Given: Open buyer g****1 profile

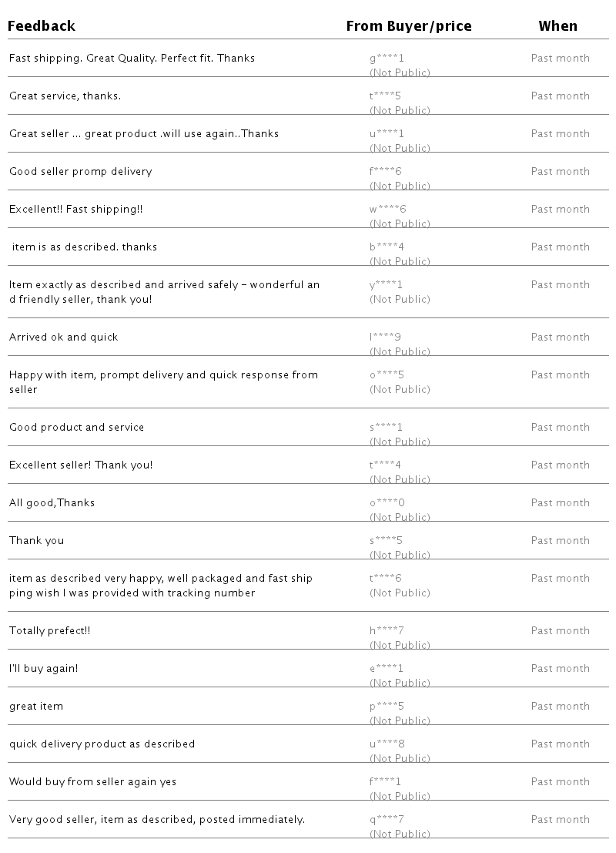Looking at the screenshot, I should pos(387,59).
